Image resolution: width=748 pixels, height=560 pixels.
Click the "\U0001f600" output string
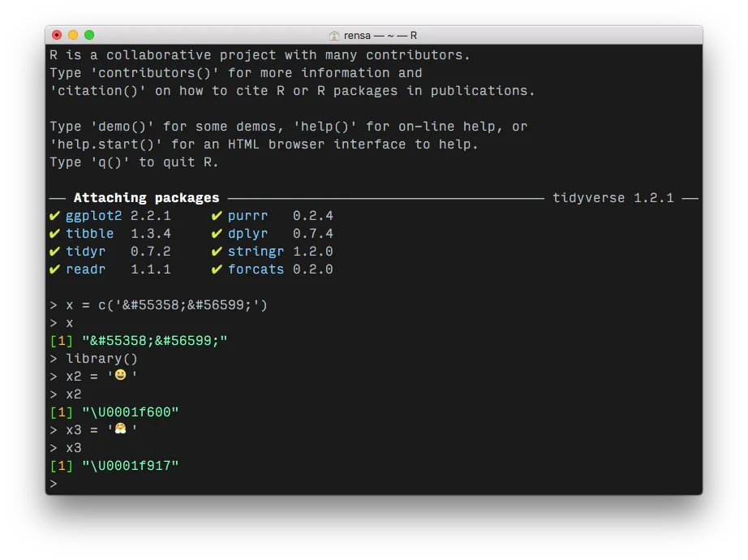(x=130, y=412)
